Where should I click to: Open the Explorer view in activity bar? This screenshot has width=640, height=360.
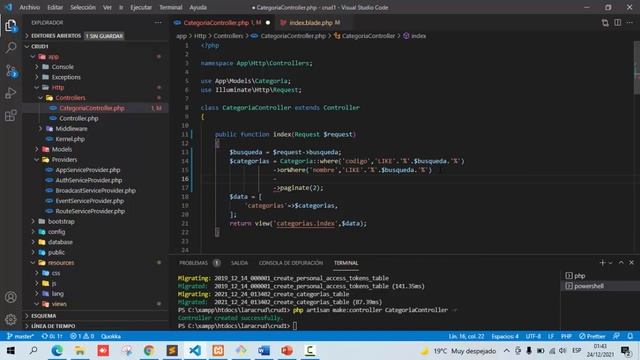pos(11,25)
